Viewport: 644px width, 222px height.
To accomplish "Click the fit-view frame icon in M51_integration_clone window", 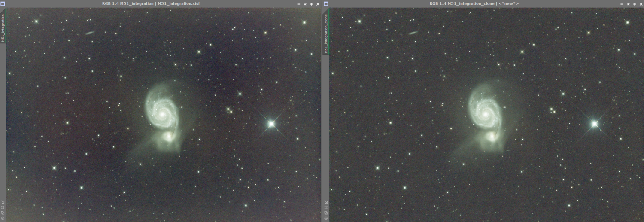I will click(x=326, y=207).
